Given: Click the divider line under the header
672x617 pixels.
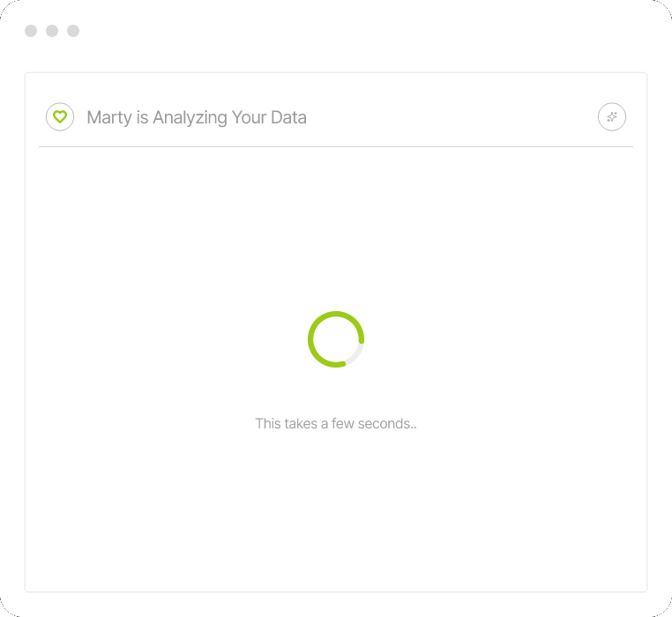Looking at the screenshot, I should tap(336, 146).
